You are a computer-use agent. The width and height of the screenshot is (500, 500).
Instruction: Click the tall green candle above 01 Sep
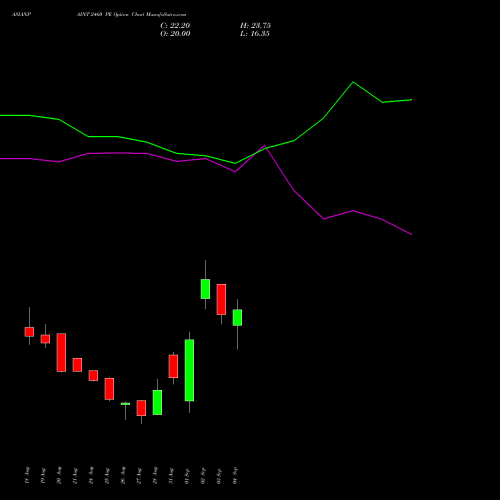[189, 370]
